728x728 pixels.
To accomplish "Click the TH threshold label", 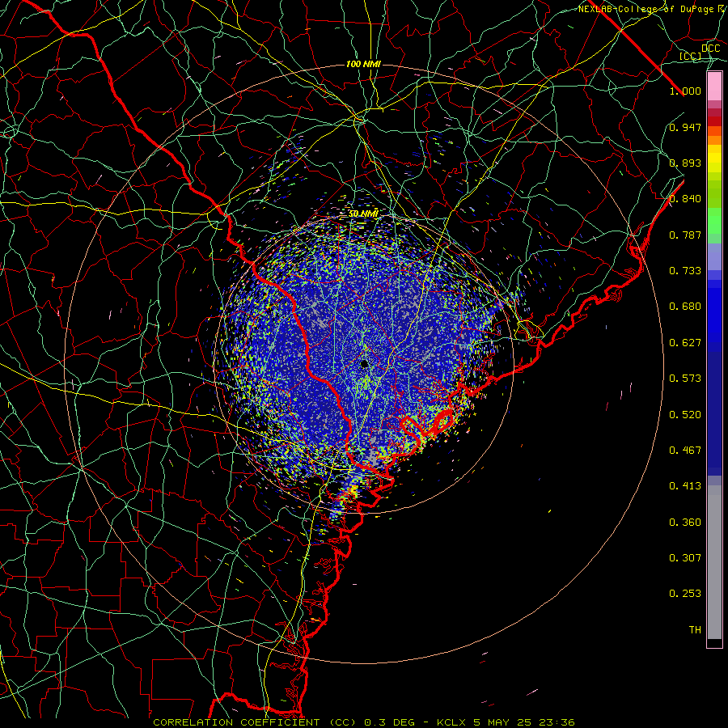I will 695,630.
